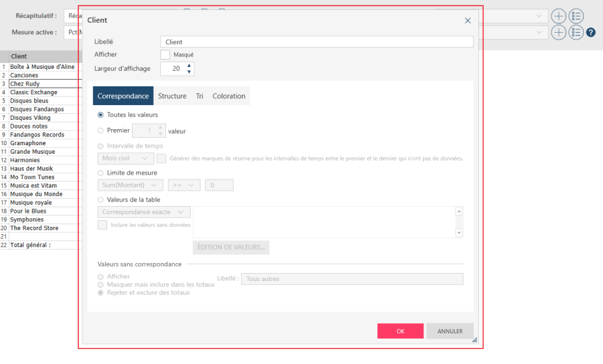This screenshot has height=364, width=603.
Task: Select the Chez Rudy cell
Action: click(x=46, y=84)
